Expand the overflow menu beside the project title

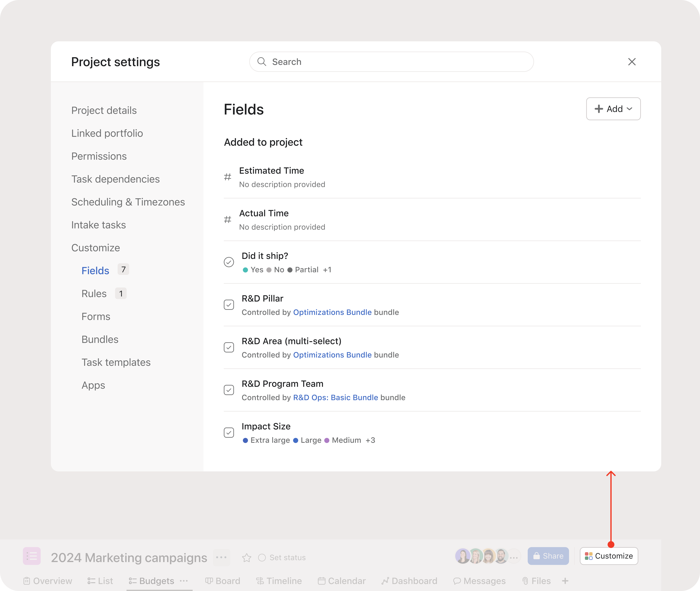pos(222,557)
